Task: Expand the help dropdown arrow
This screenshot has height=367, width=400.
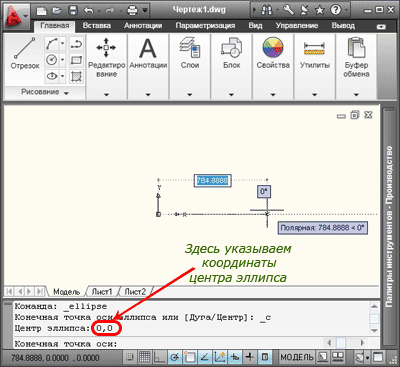Action: (x=347, y=10)
